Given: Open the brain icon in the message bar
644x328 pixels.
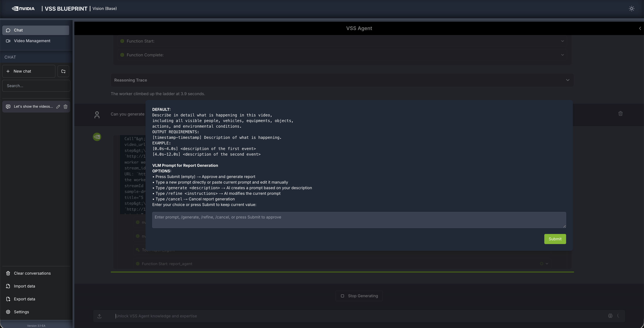Looking at the screenshot, I should point(610,316).
